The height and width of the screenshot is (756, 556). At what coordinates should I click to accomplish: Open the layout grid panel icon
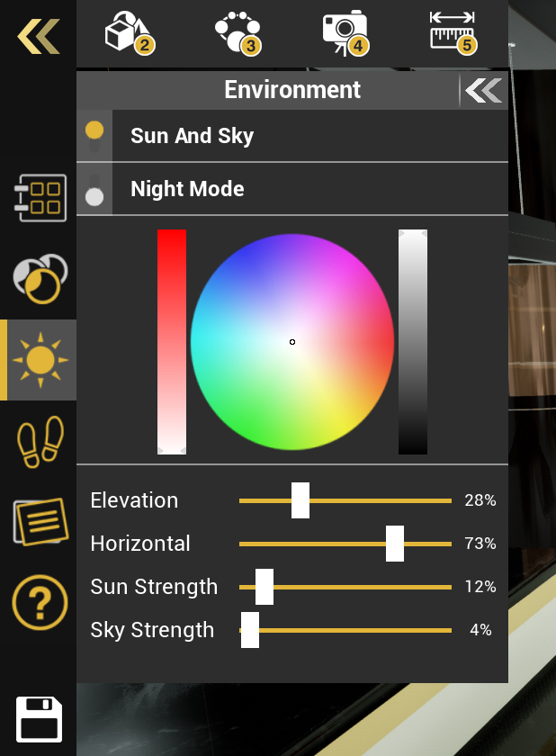coord(40,198)
